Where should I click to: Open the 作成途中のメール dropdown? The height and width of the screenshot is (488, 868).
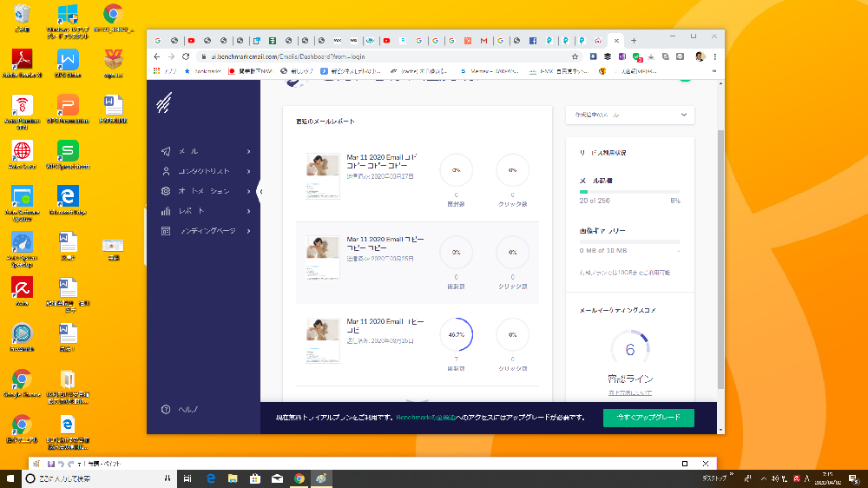(x=630, y=115)
